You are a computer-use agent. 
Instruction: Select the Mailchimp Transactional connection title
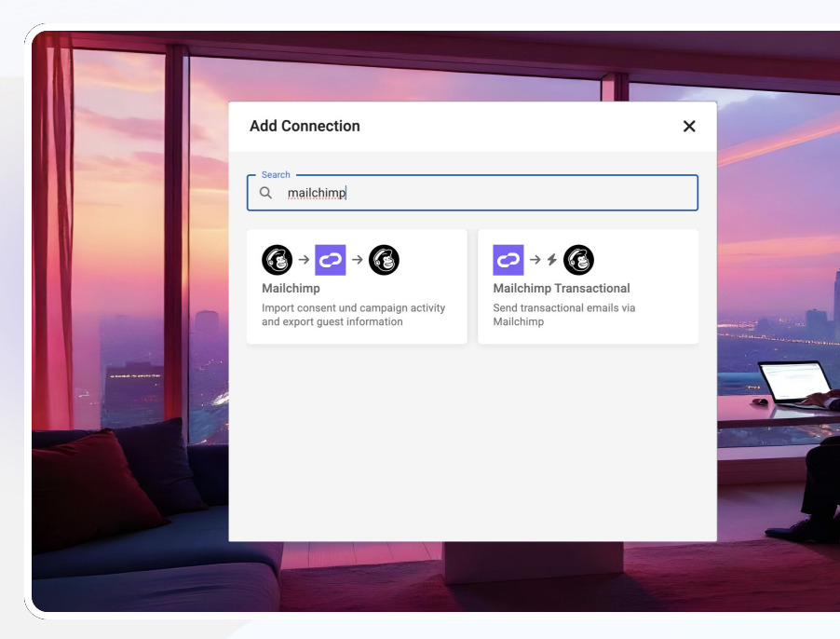coord(562,289)
